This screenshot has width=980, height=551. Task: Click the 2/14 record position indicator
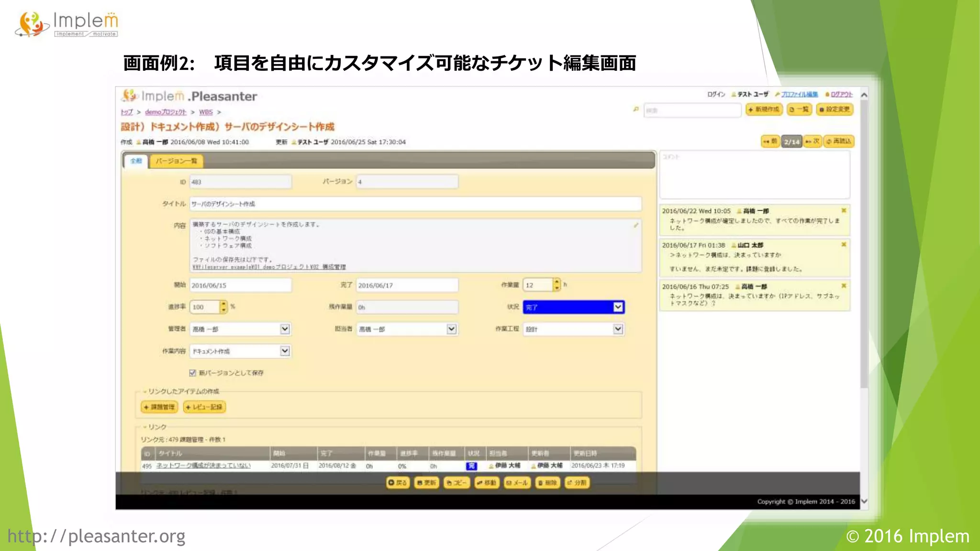click(x=792, y=142)
